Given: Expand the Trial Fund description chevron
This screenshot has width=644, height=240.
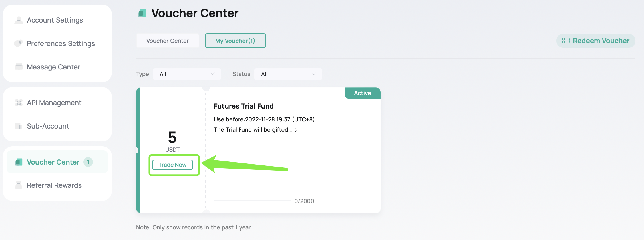Looking at the screenshot, I should pyautogui.click(x=296, y=130).
